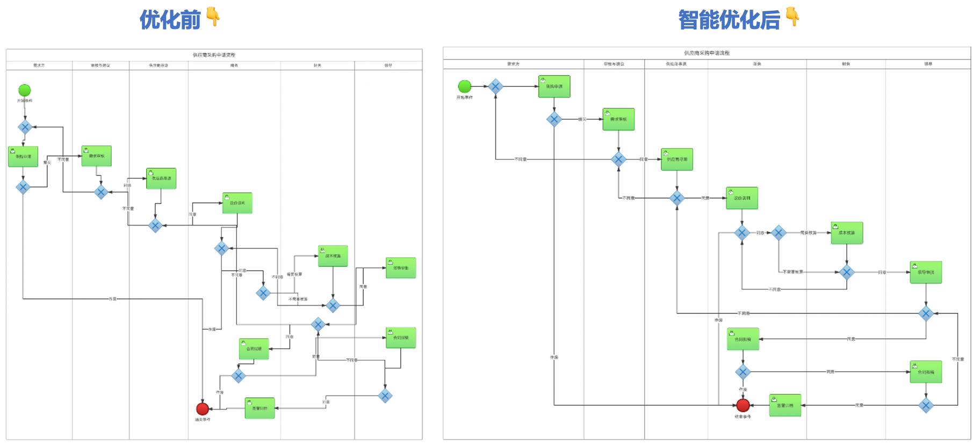Select 成本核算 task in 优化前 diagram

pos(333,256)
